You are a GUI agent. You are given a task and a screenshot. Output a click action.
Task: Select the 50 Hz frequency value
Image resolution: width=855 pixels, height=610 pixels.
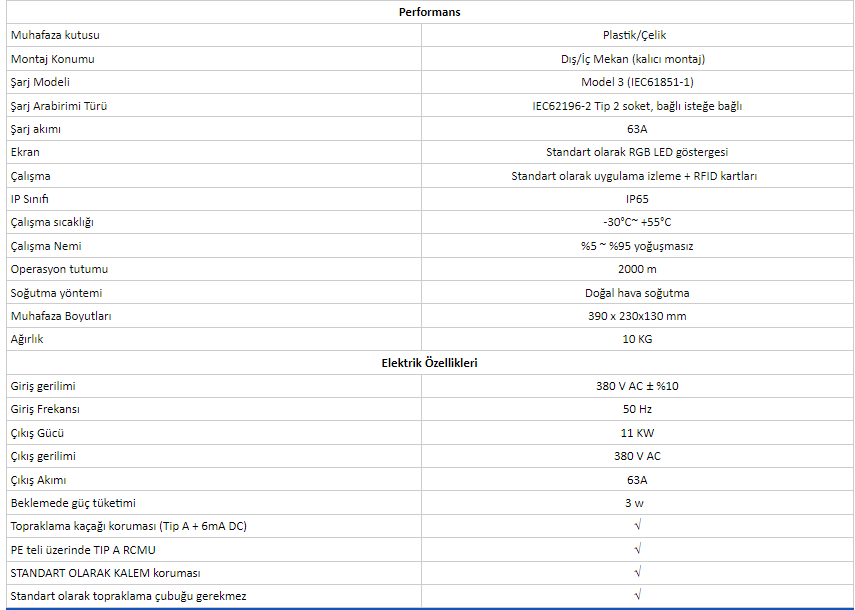point(637,409)
